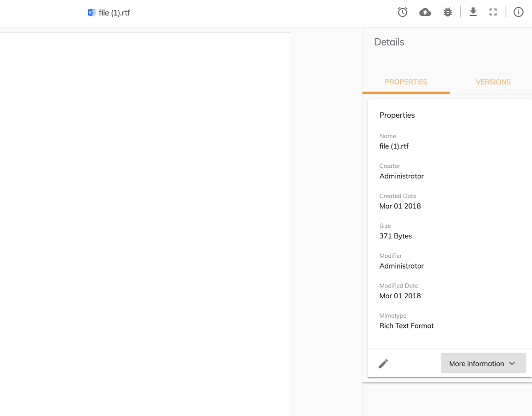Click the Mimetype label
Screen dimensions: 532x416
pyautogui.click(x=393, y=316)
